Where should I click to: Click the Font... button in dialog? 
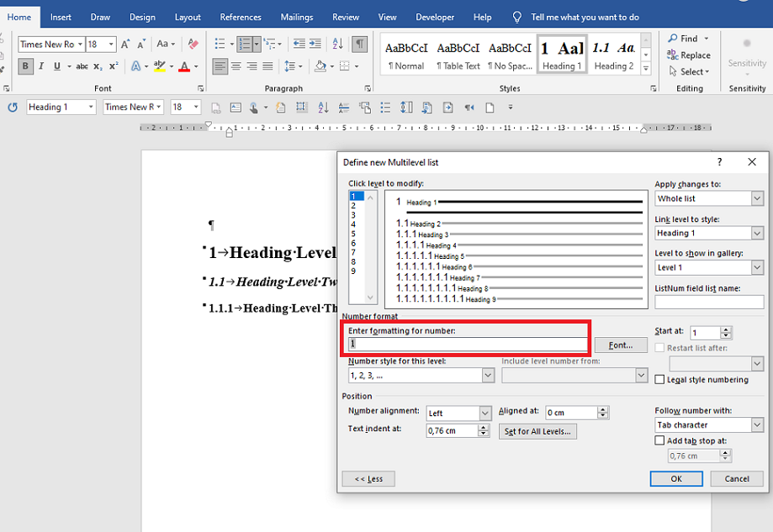coord(621,345)
